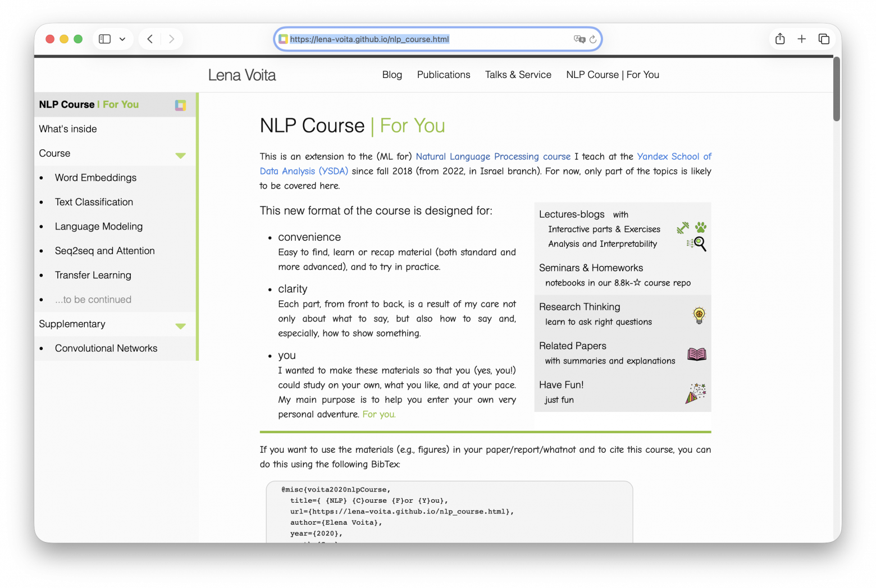Open the Publications menu item
876x588 pixels.
pyautogui.click(x=444, y=75)
